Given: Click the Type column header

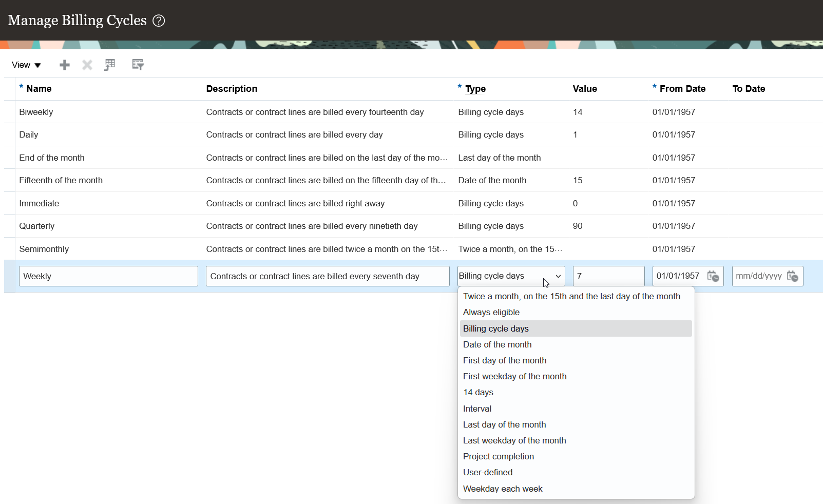Looking at the screenshot, I should coord(475,89).
